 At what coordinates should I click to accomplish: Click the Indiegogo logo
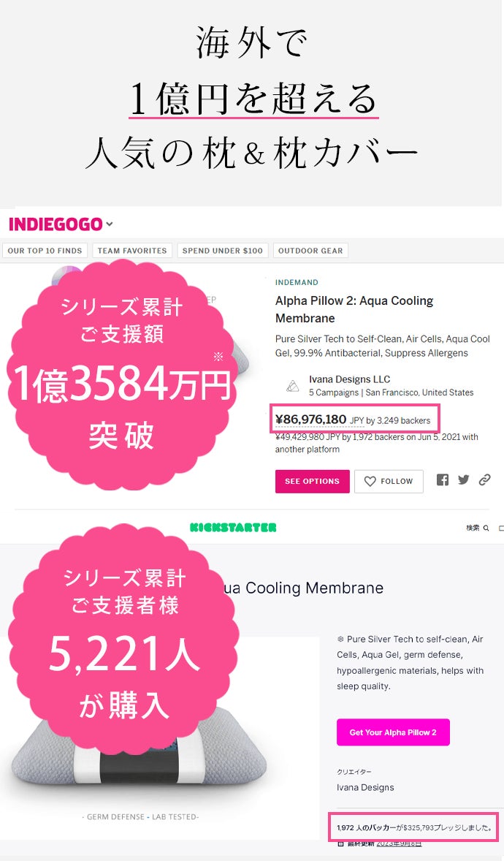56,224
